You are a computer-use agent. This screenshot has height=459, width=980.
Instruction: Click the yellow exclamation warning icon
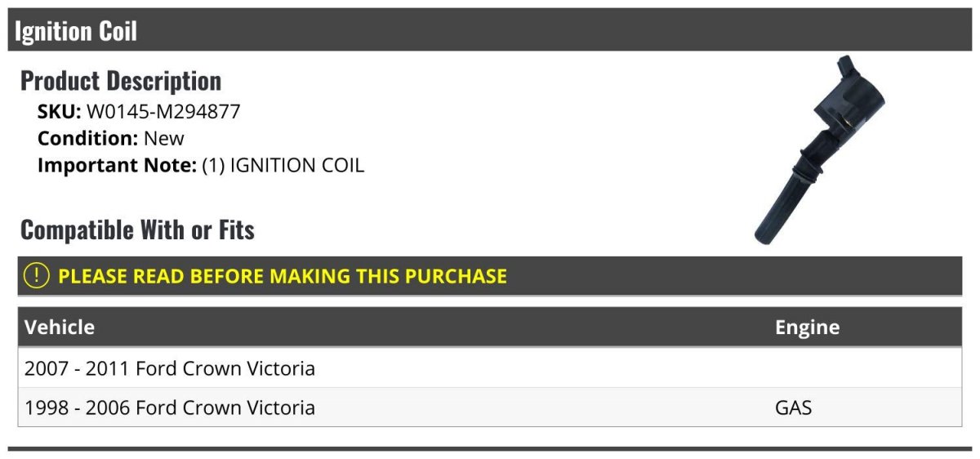[37, 276]
